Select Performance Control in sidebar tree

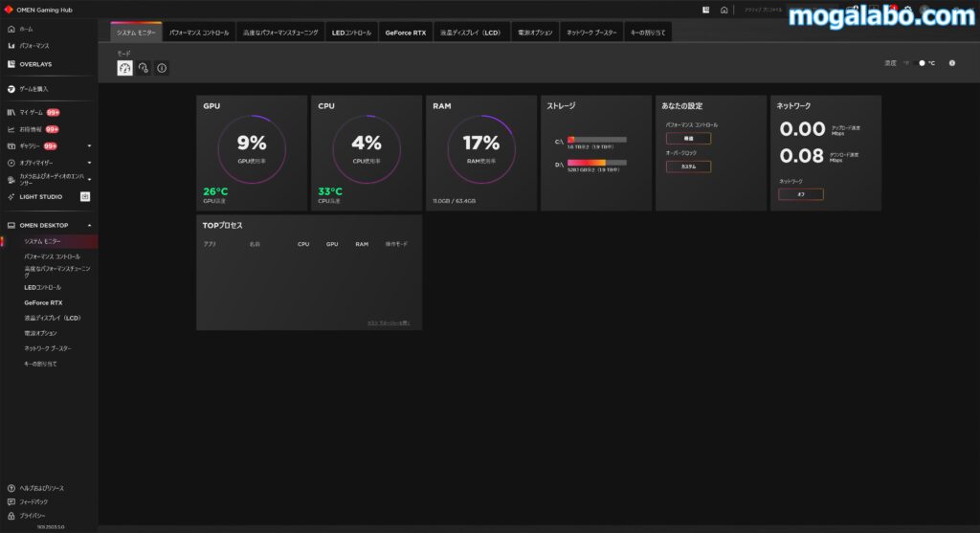coord(52,256)
